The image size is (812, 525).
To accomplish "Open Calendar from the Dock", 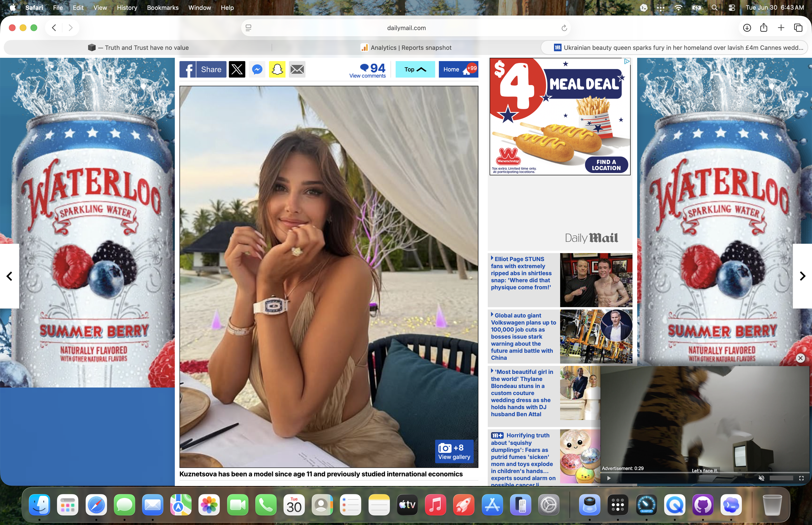I will coord(294,505).
